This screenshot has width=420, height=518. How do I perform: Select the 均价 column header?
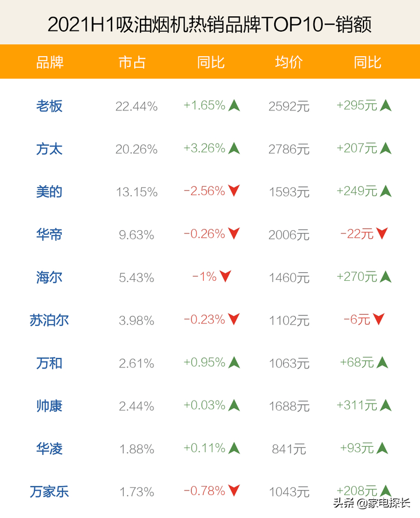coord(289,62)
